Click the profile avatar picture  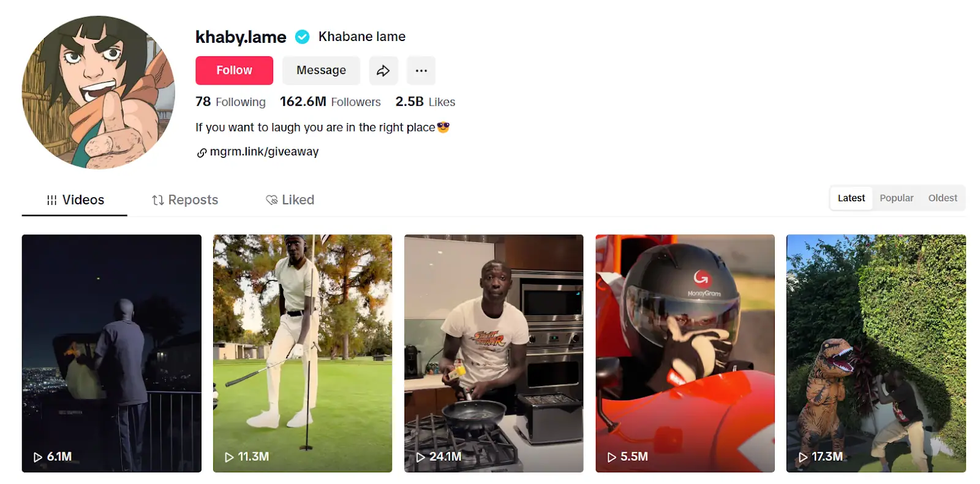pos(99,92)
